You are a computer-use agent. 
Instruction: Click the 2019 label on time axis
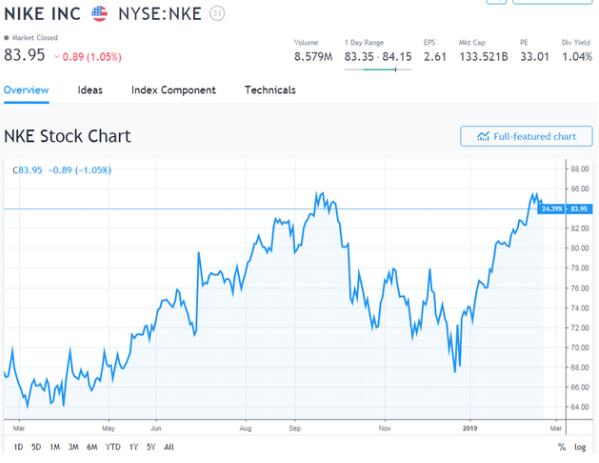[470, 428]
